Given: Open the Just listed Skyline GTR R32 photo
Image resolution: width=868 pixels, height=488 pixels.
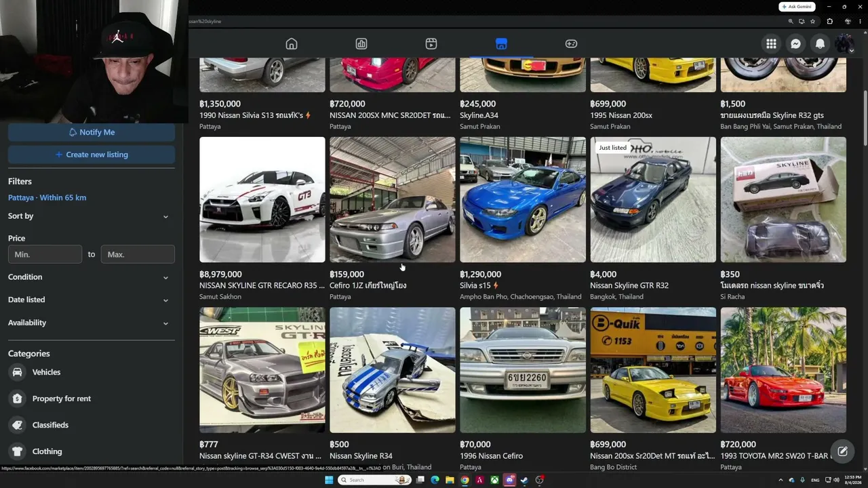Looking at the screenshot, I should point(653,200).
